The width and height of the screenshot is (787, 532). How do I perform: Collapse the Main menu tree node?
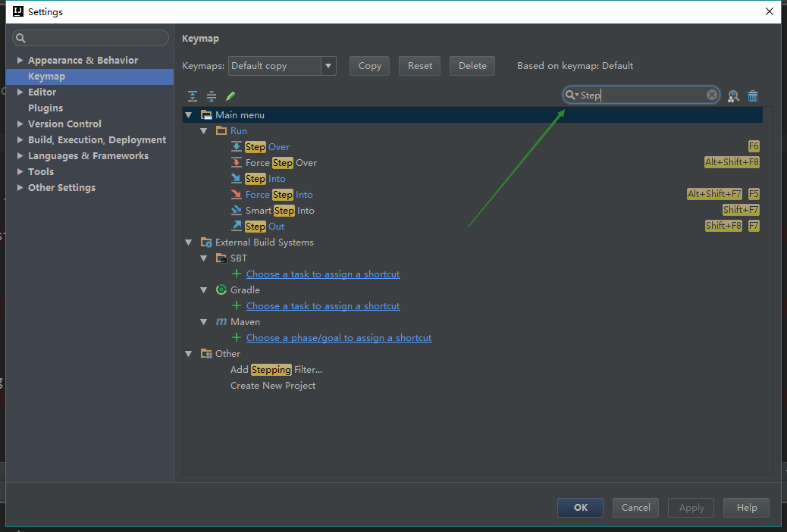(x=189, y=115)
